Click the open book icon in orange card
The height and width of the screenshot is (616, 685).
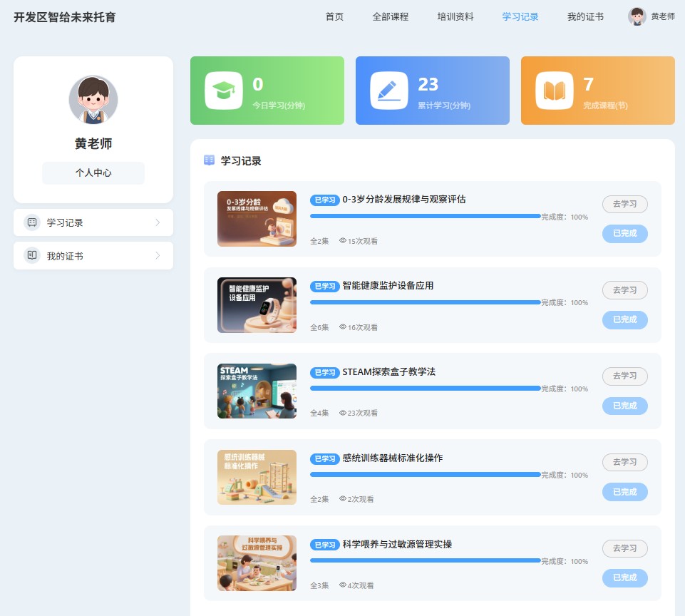pos(555,91)
